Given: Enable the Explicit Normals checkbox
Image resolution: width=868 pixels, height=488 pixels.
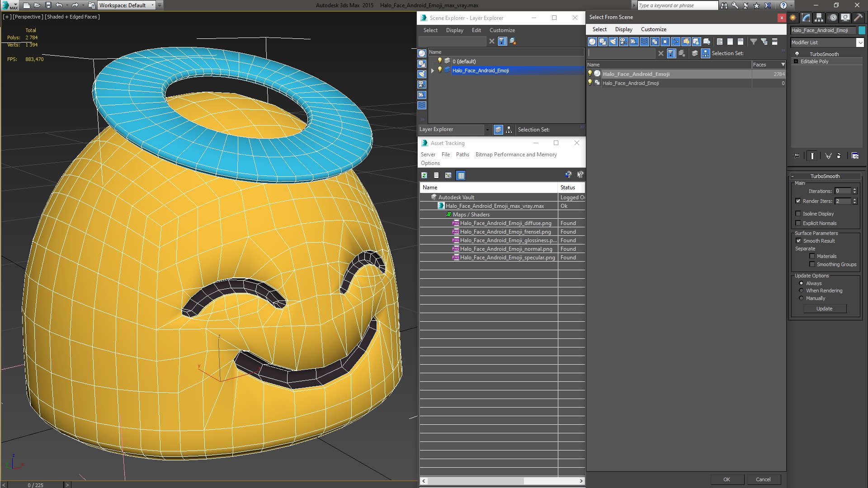Looking at the screenshot, I should [798, 223].
